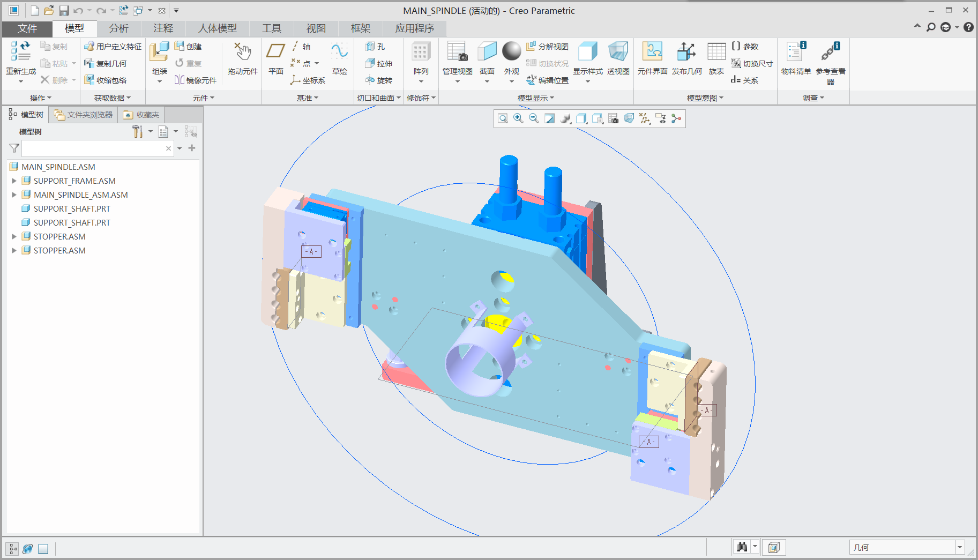Viewport: 978px width, 560px height.
Task: Open the File (文件) menu
Action: pos(27,28)
